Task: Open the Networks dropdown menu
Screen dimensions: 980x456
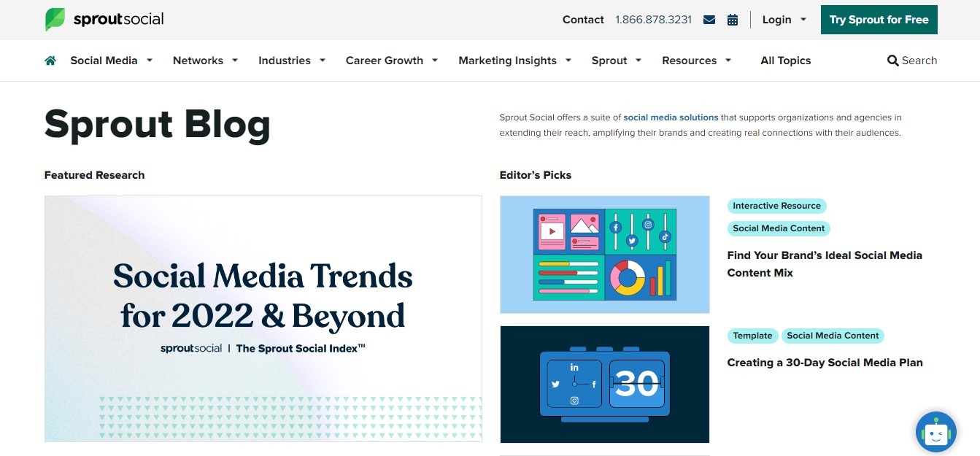Action: [205, 61]
